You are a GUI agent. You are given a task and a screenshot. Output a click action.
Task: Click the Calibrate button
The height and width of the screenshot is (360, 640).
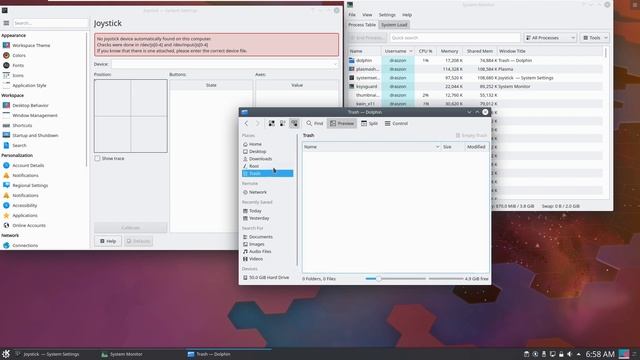coord(131,227)
